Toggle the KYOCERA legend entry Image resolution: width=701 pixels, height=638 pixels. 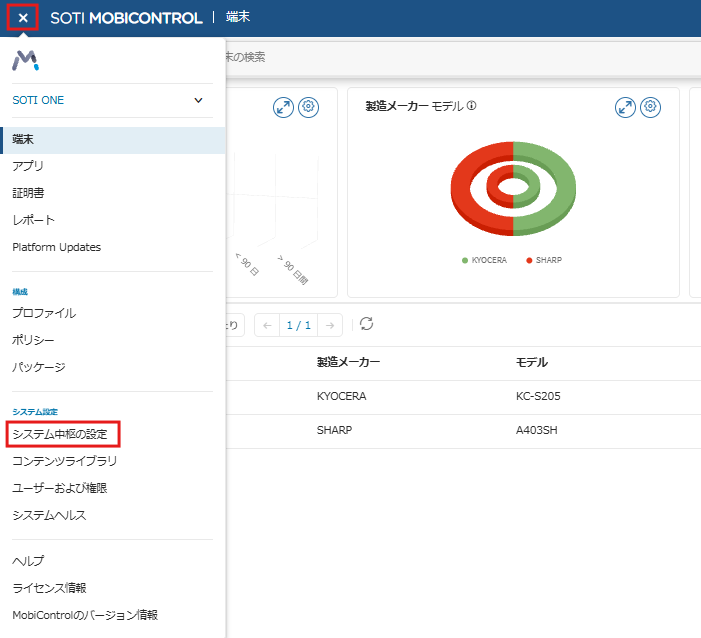click(485, 260)
